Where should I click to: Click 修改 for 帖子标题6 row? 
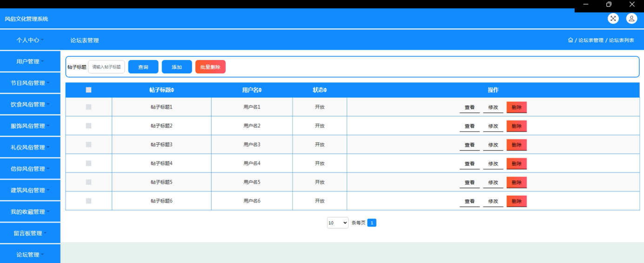pos(493,201)
